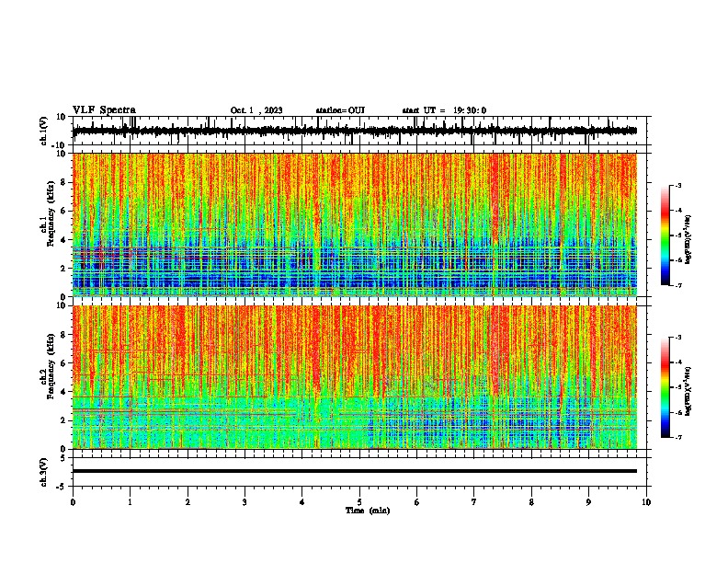Click inside the ch.2 spectrogram panel
The image size is (728, 563).
tap(354, 377)
